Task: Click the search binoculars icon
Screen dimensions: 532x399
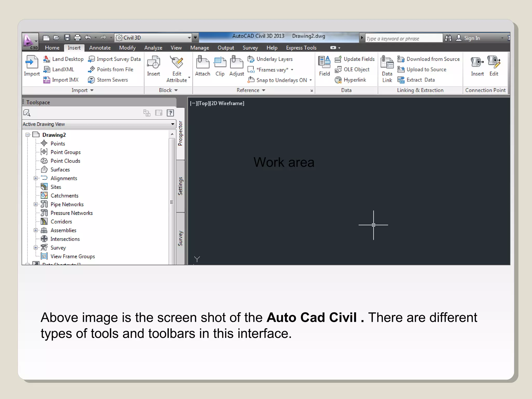Action: (448, 38)
